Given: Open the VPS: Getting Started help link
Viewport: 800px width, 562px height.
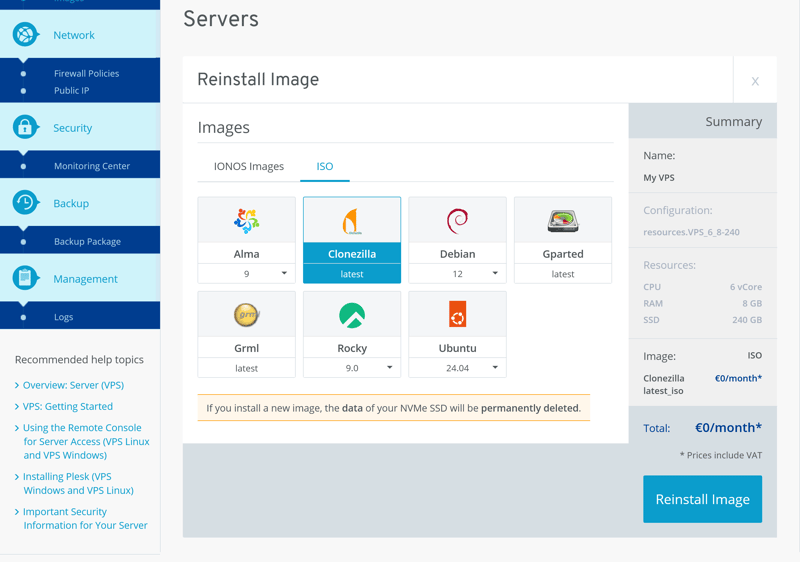Looking at the screenshot, I should click(68, 407).
